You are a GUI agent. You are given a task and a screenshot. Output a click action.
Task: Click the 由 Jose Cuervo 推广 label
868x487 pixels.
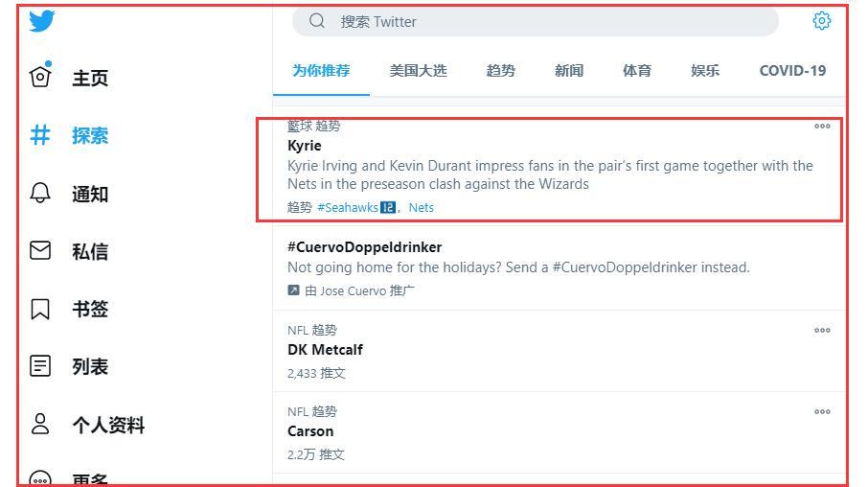pyautogui.click(x=359, y=290)
